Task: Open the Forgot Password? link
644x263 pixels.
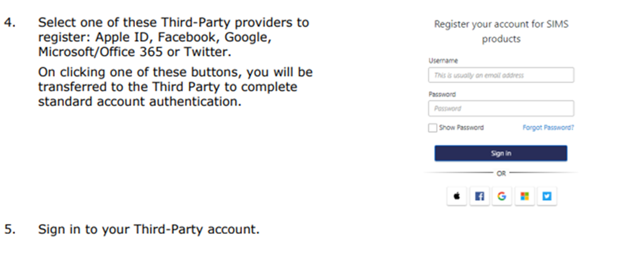Action: click(x=548, y=128)
